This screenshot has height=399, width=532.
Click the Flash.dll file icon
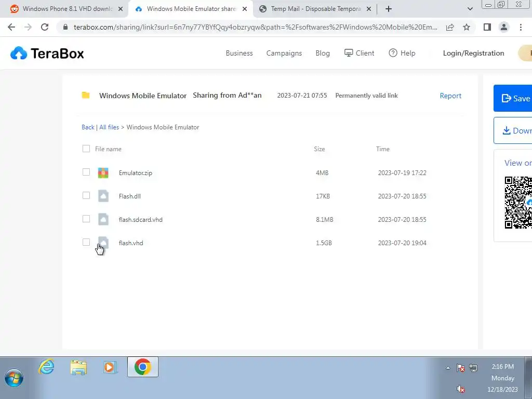(103, 196)
